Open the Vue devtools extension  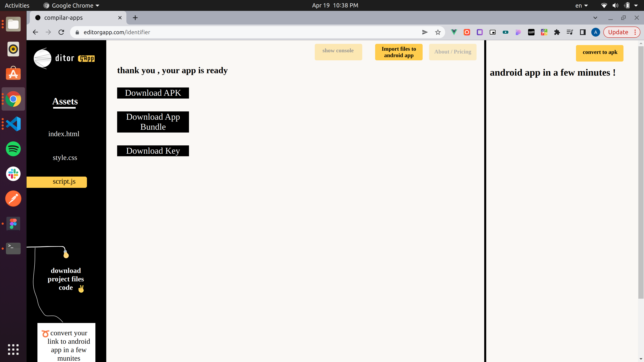click(x=454, y=32)
